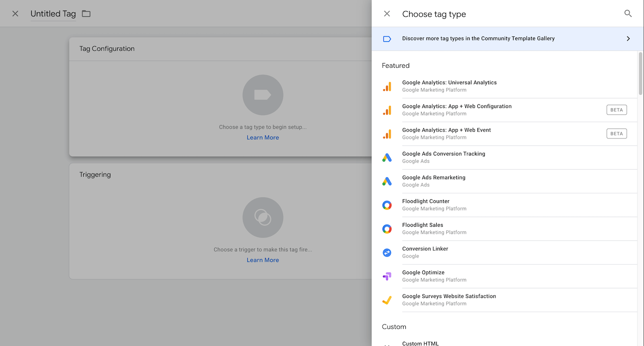Screen dimensions: 644x346
Task: Click the trigger placeholder circle icon
Action: point(263,217)
